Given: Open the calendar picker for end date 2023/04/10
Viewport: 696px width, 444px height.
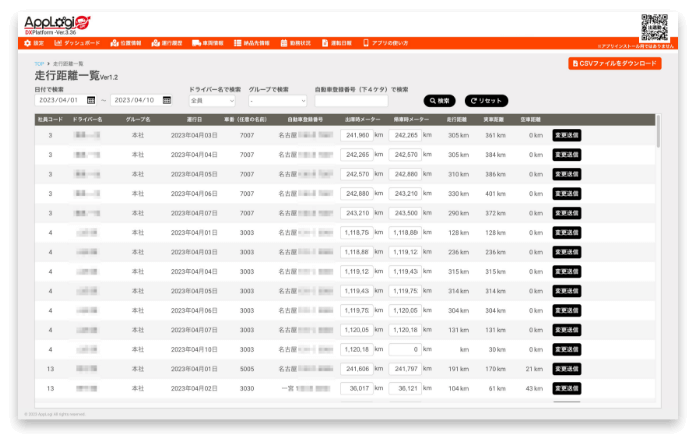Looking at the screenshot, I should tap(167, 100).
